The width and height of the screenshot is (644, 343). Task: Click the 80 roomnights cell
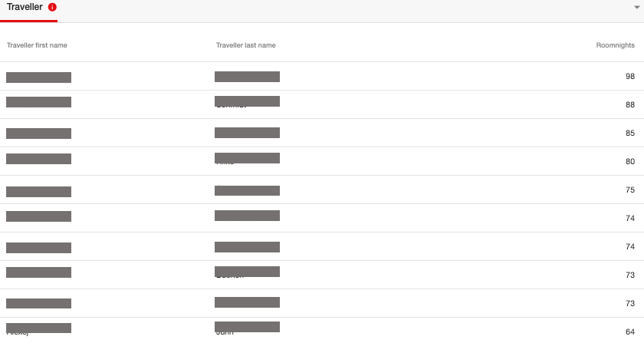tap(630, 161)
